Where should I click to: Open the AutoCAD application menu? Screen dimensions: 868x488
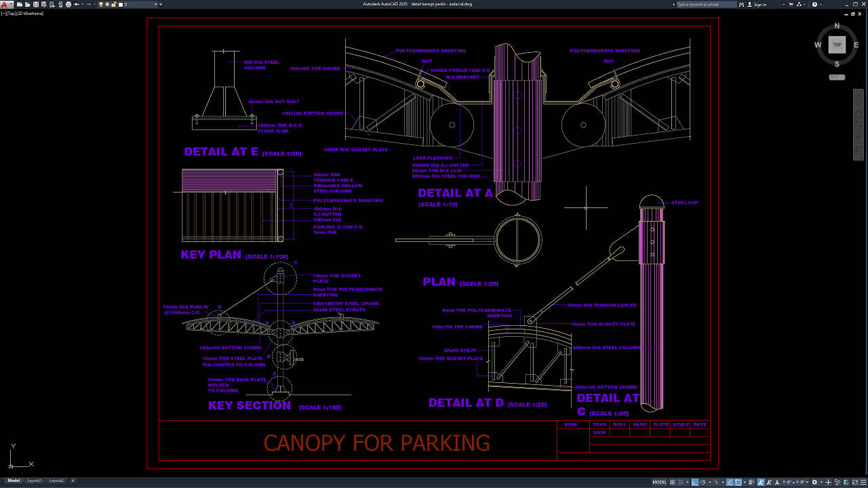(6, 4)
